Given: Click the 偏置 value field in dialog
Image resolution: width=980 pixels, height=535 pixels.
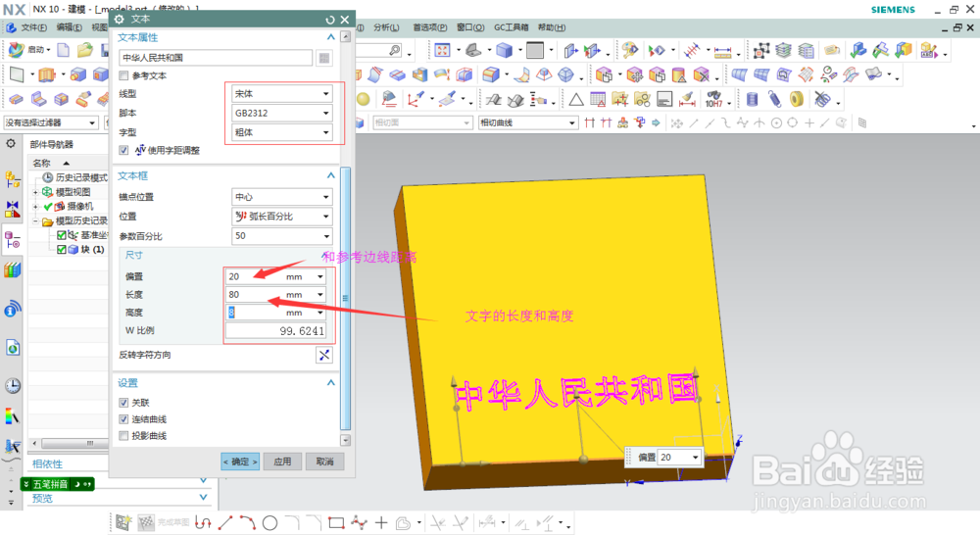Looking at the screenshot, I should [x=275, y=276].
